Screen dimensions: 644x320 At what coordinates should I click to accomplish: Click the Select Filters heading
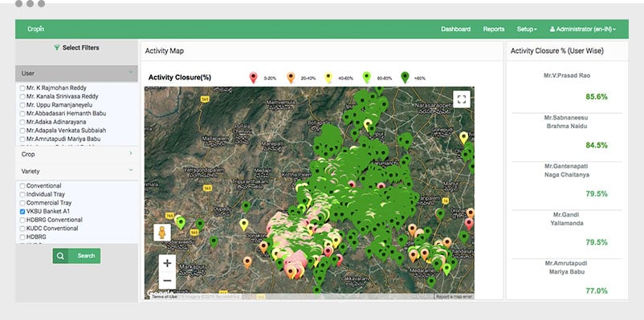tap(80, 47)
